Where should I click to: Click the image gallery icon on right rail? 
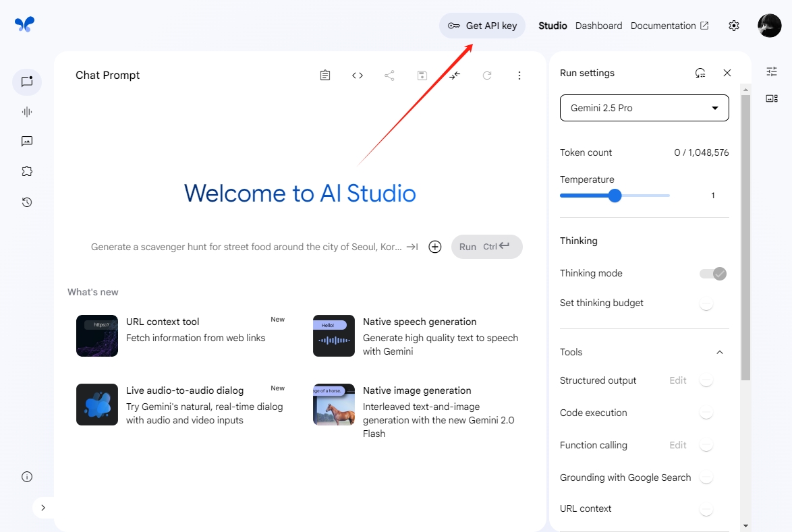pyautogui.click(x=772, y=98)
